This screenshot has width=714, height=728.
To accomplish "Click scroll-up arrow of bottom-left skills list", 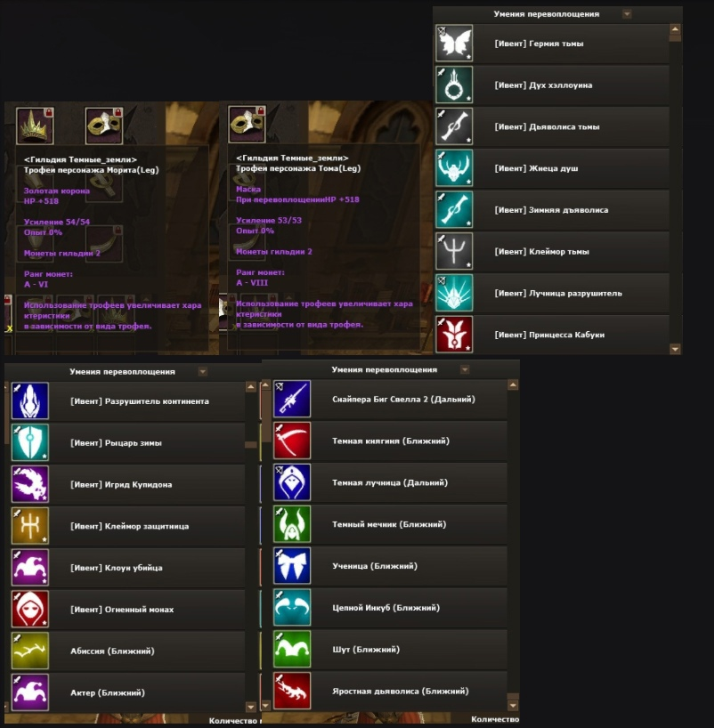I will point(251,387).
